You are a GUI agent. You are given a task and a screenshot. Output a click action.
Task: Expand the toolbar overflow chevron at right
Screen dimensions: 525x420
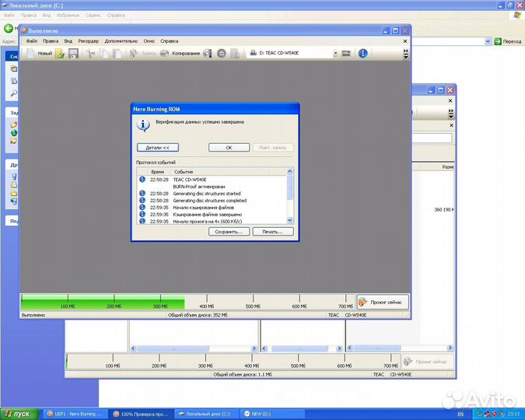[x=405, y=54]
